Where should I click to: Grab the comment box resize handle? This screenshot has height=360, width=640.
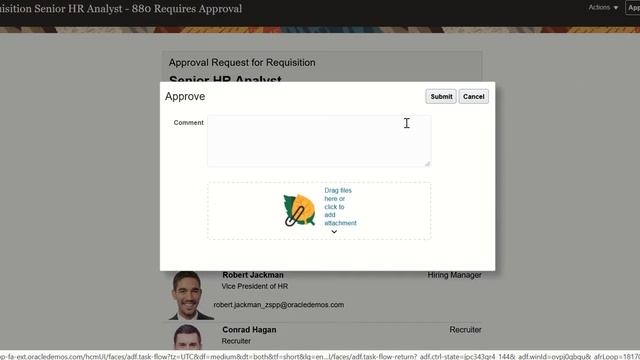coord(427,163)
